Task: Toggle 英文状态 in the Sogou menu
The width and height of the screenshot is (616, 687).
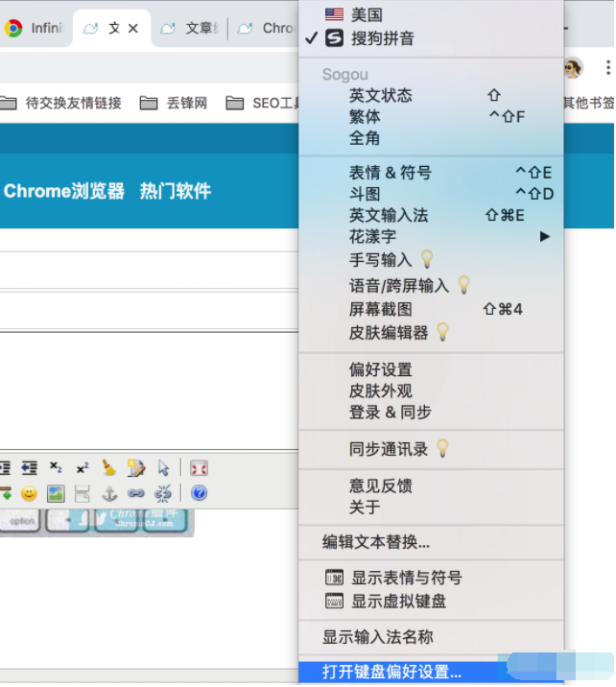Action: (380, 95)
